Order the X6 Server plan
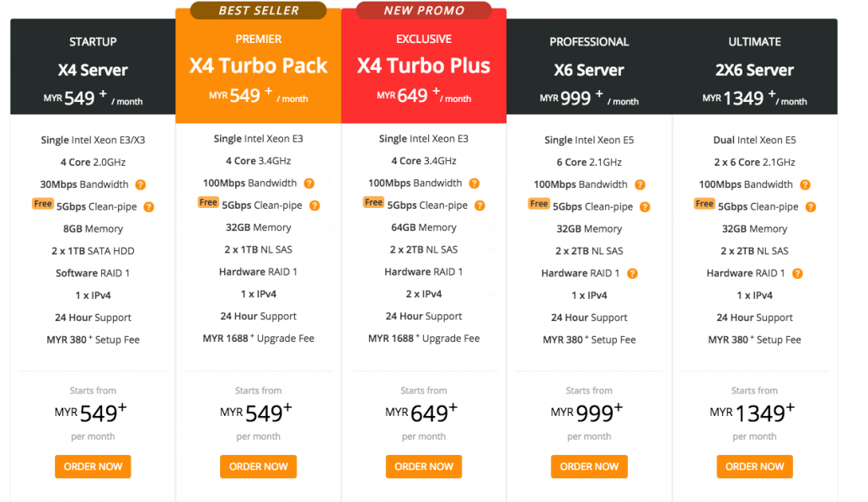 point(589,466)
